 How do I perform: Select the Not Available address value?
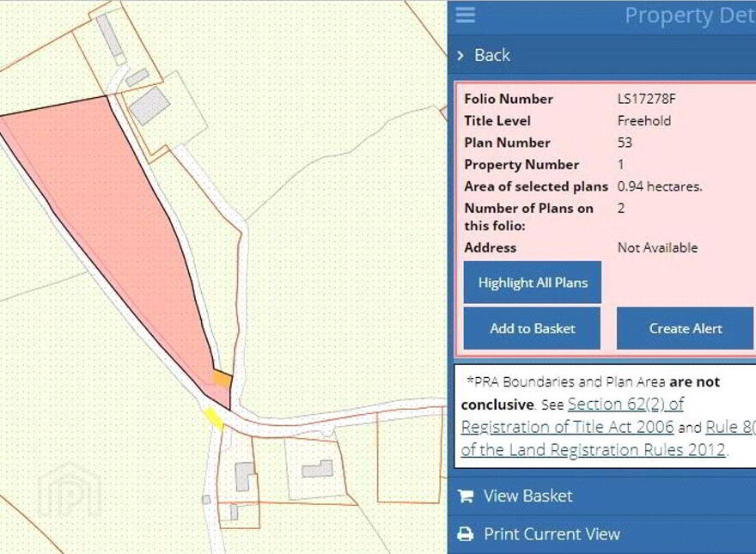click(x=658, y=248)
